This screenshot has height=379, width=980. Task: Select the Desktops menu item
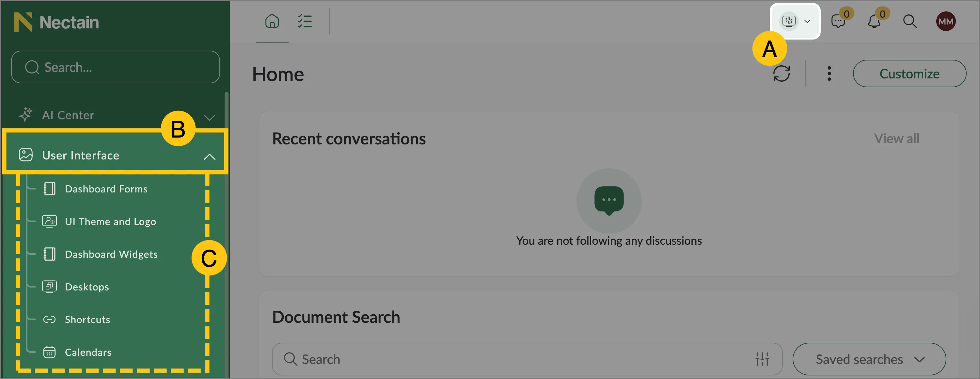[x=87, y=287]
